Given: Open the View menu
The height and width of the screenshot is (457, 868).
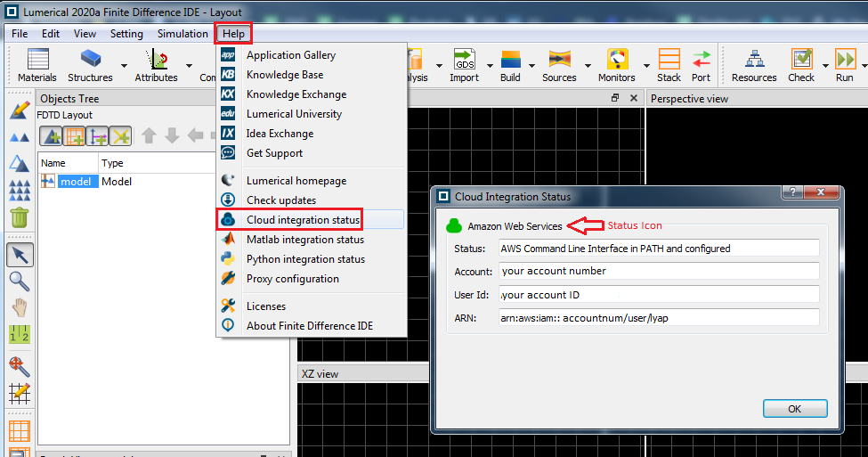Looking at the screenshot, I should pyautogui.click(x=85, y=34).
